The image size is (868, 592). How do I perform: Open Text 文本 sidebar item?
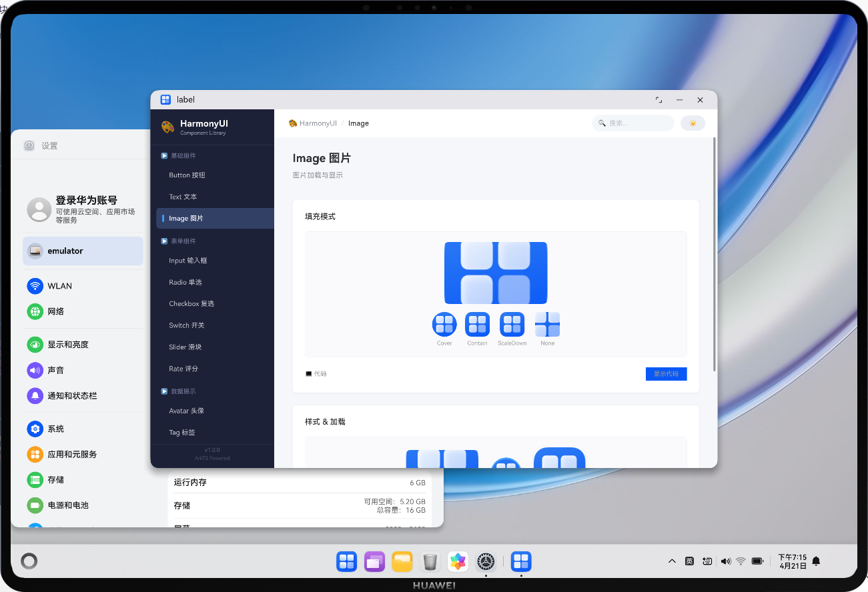(x=215, y=197)
